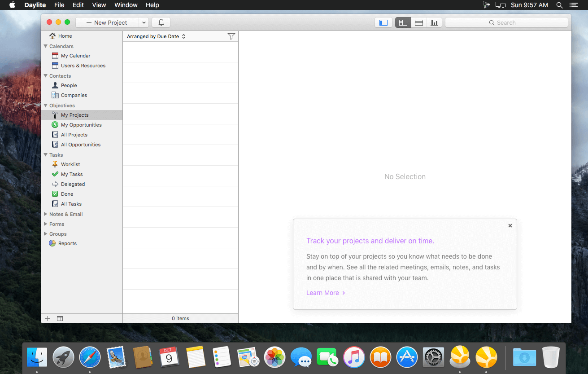The width and height of the screenshot is (588, 374).
Task: Switch to chart insight view
Action: point(434,22)
